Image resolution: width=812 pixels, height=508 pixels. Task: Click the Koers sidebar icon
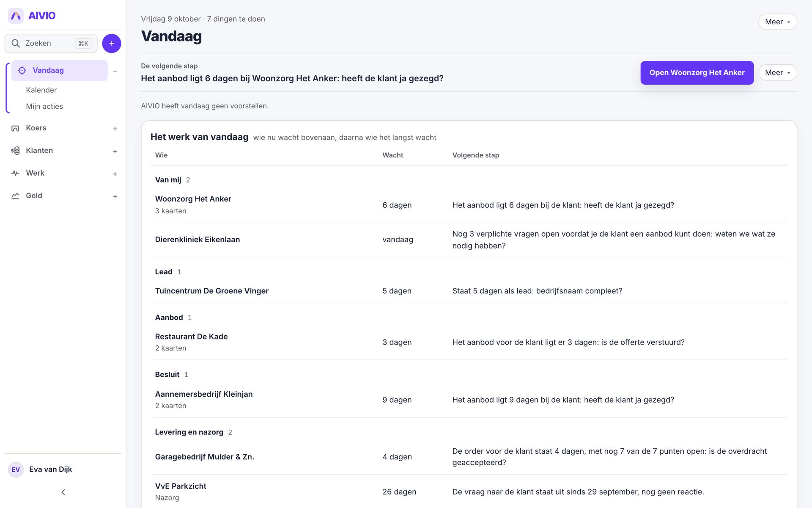coord(15,128)
